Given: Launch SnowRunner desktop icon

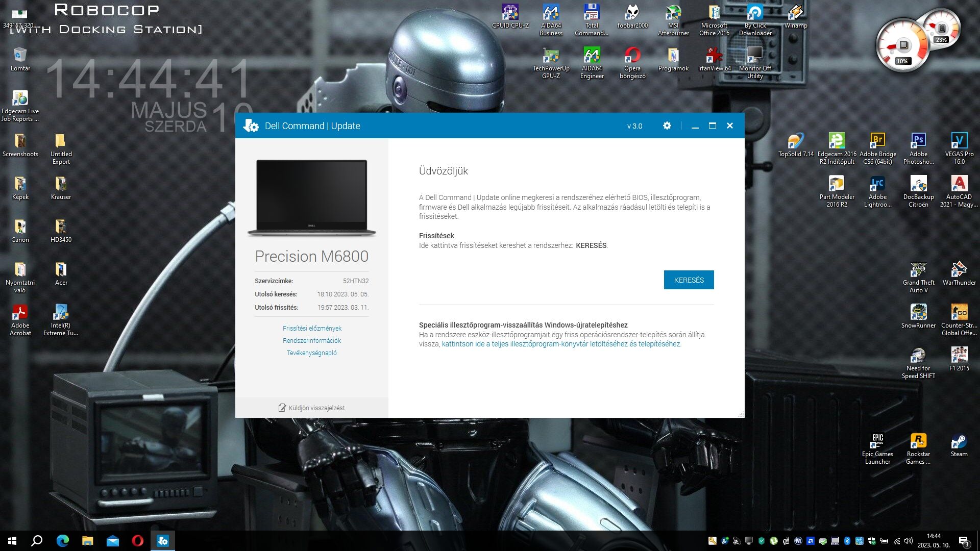Looking at the screenshot, I should (x=918, y=316).
